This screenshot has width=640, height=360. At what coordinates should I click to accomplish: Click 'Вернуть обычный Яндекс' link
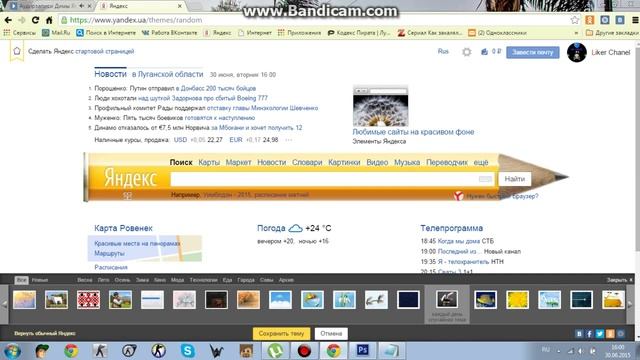pyautogui.click(x=45, y=333)
